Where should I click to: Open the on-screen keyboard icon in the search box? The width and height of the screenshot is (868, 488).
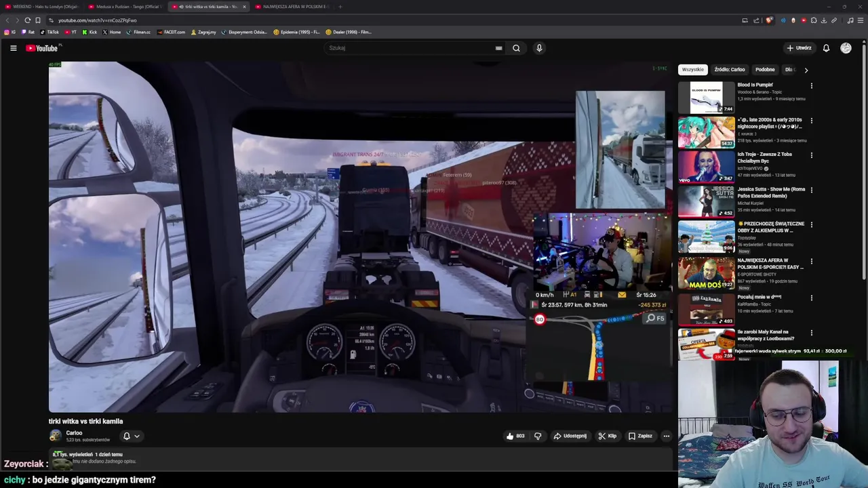[x=498, y=48]
